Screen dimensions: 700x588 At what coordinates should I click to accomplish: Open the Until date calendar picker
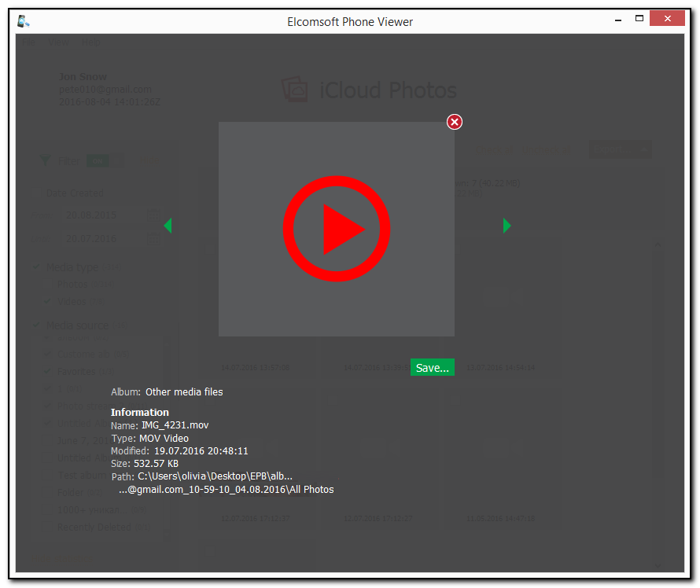(x=153, y=239)
